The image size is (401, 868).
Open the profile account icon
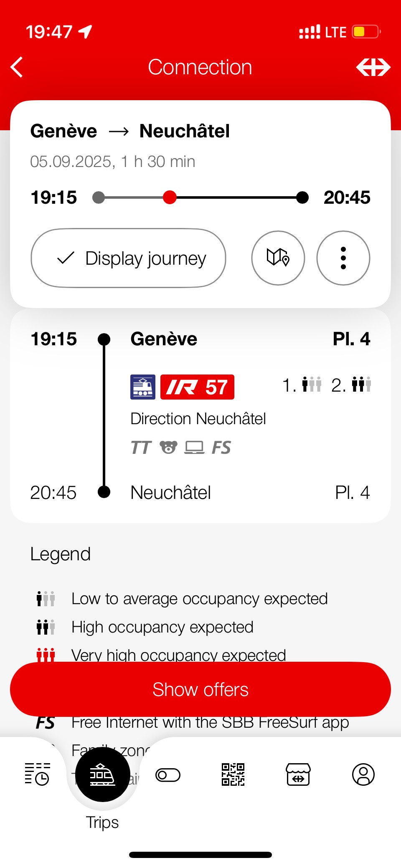click(363, 774)
